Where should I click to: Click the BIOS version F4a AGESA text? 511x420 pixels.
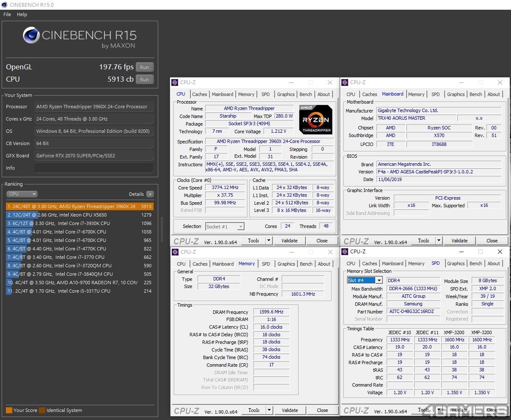click(x=439, y=172)
